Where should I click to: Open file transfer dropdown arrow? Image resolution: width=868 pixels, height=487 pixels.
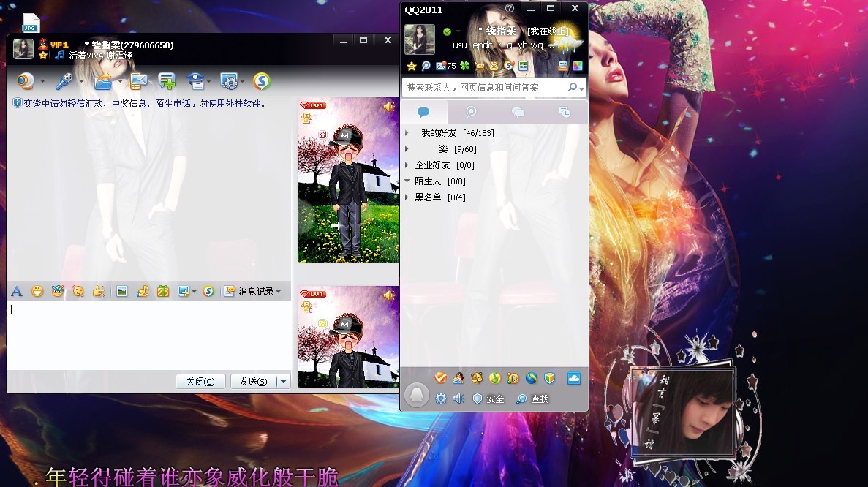[x=120, y=81]
